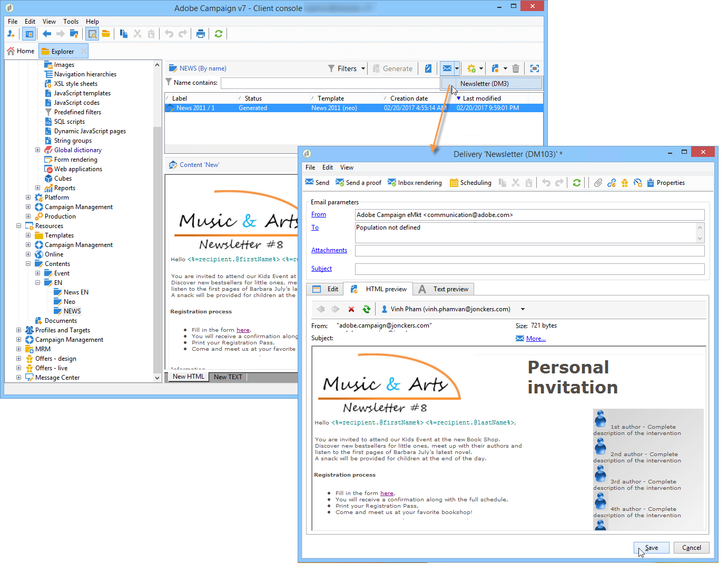Expand the Templates tree node
728x573 pixels.
(28, 235)
